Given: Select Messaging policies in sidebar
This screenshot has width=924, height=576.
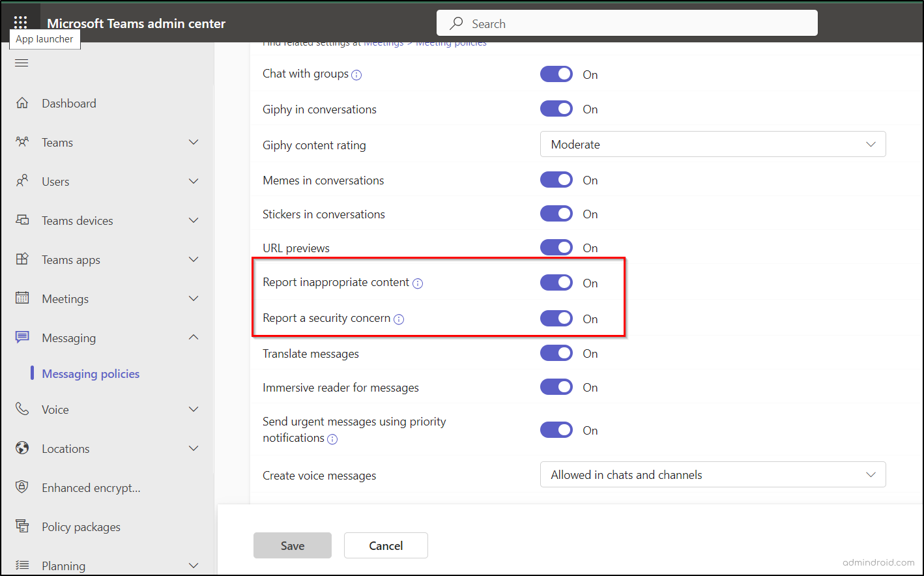Looking at the screenshot, I should [91, 373].
